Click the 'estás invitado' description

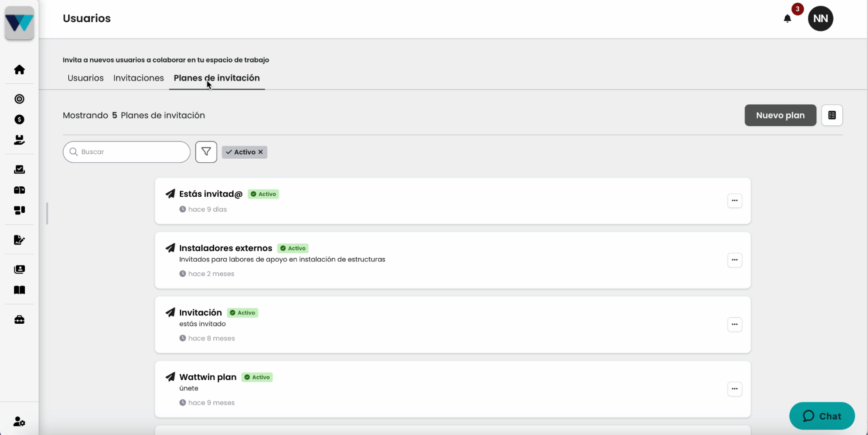click(x=202, y=324)
